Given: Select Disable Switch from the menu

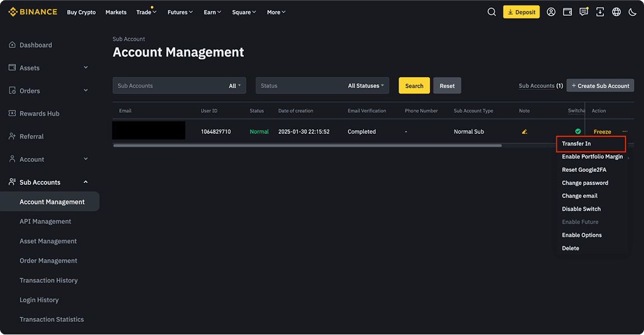Looking at the screenshot, I should point(581,209).
